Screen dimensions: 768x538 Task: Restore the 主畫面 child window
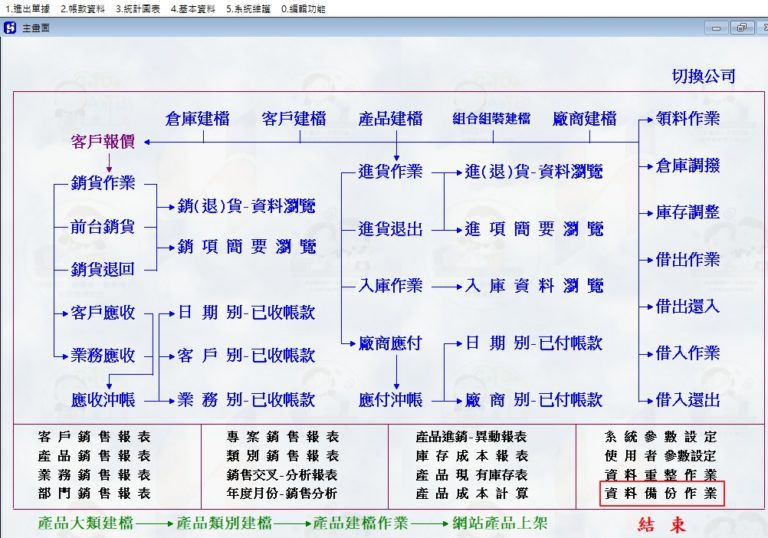(x=742, y=28)
